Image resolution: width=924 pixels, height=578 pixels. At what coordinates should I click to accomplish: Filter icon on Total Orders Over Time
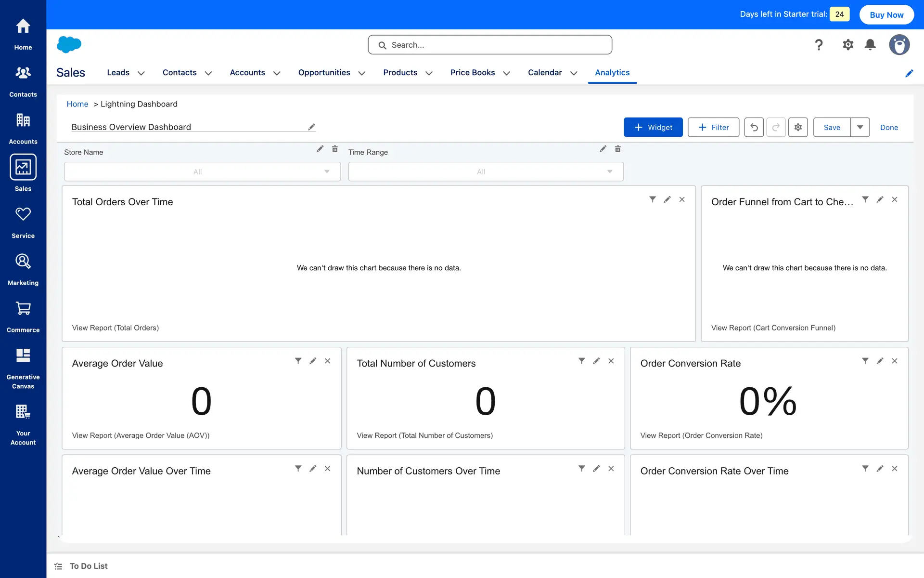click(x=653, y=199)
